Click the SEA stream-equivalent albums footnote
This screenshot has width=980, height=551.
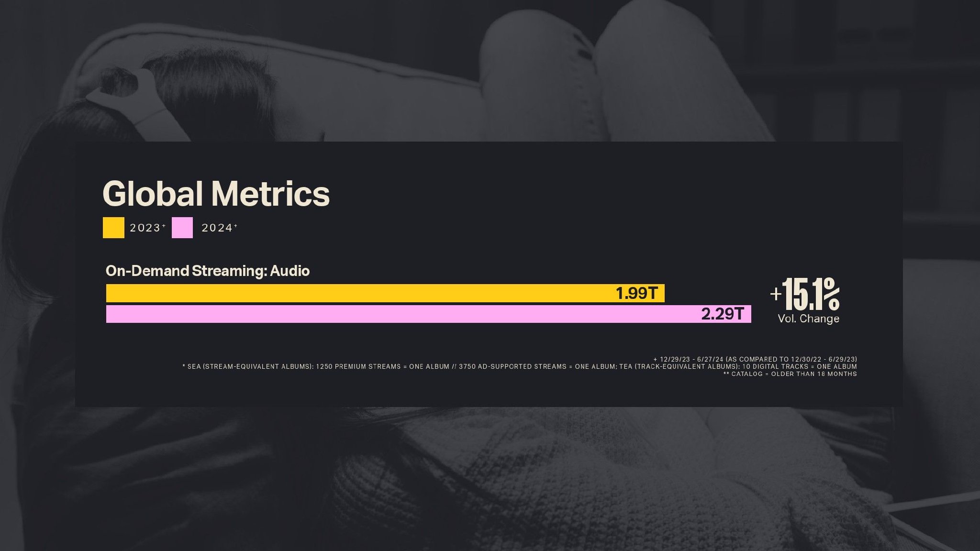pyautogui.click(x=520, y=367)
